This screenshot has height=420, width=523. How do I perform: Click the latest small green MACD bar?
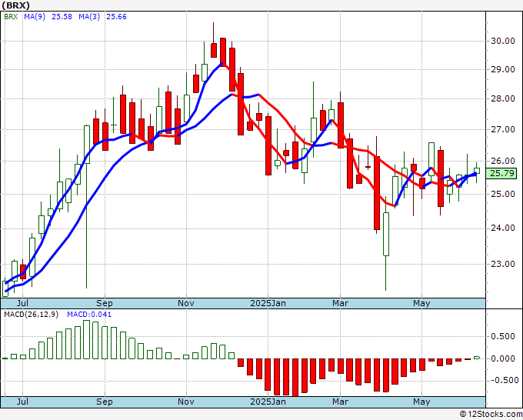tap(477, 358)
